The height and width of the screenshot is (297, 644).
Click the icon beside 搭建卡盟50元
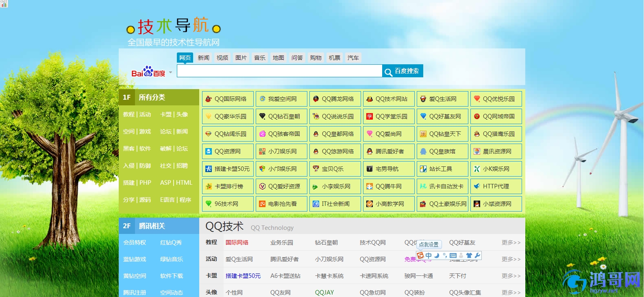click(x=208, y=169)
